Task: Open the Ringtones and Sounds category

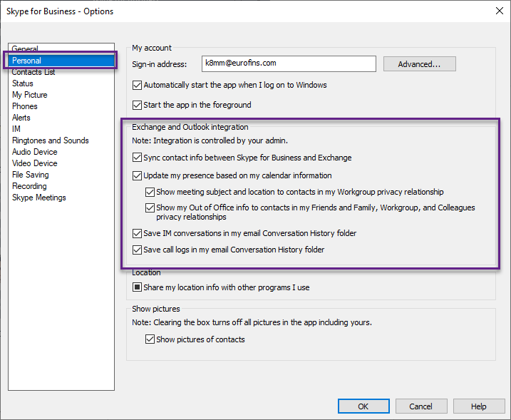Action: (51, 140)
